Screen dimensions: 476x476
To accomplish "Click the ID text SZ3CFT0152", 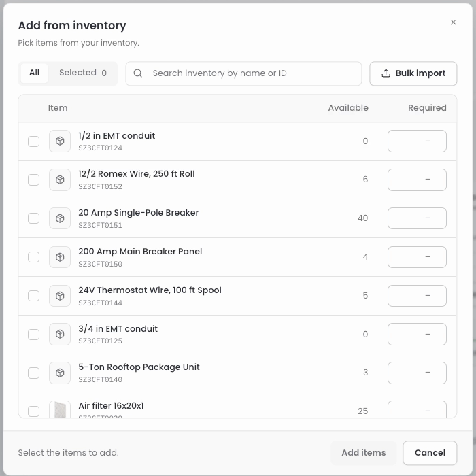I will click(100, 186).
